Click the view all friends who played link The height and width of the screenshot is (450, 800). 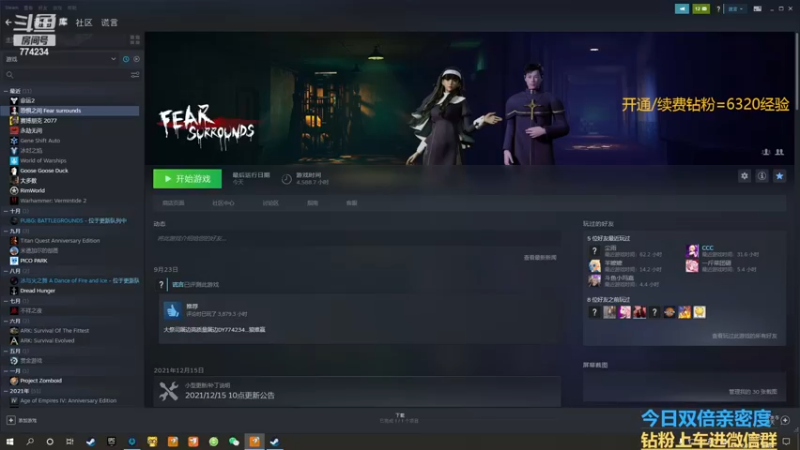click(744, 336)
